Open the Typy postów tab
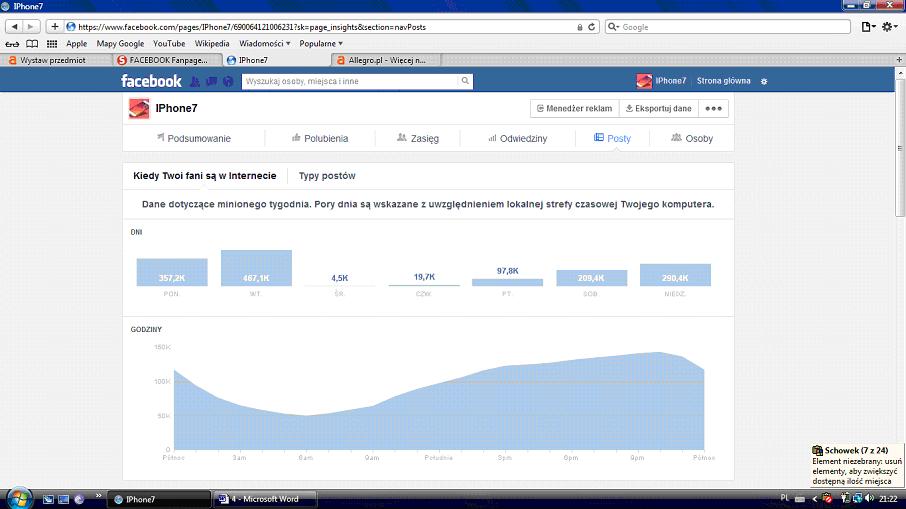 (327, 176)
